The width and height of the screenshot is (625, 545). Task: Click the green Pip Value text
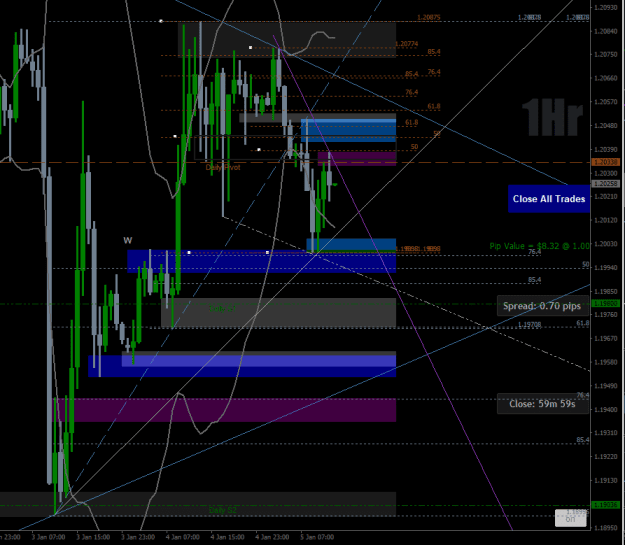pos(539,246)
